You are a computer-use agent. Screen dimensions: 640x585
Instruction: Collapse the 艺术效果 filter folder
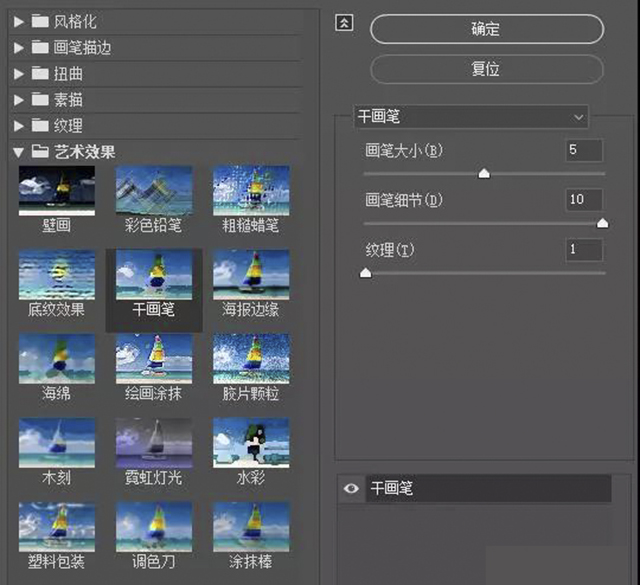coord(18,152)
